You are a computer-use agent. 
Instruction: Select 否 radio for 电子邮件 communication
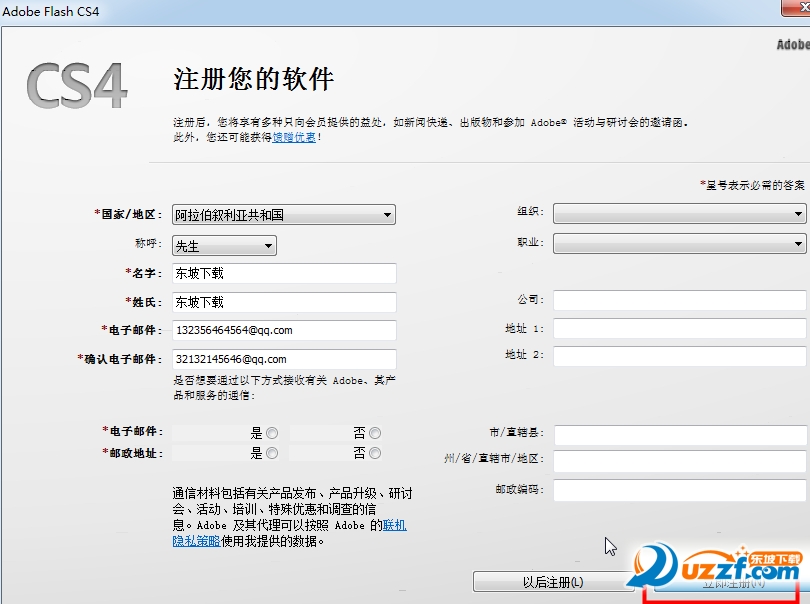pyautogui.click(x=375, y=433)
